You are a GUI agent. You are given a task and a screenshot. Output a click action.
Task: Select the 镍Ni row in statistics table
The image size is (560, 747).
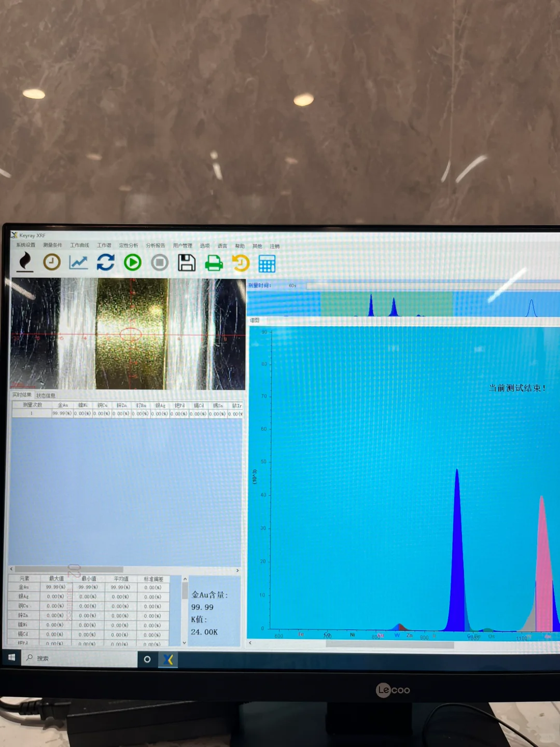point(89,625)
